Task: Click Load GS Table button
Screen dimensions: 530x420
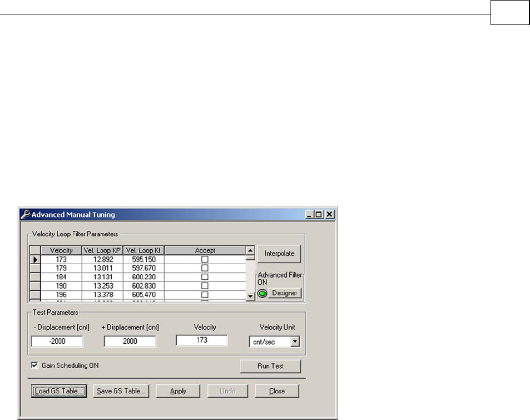Action: [x=59, y=391]
